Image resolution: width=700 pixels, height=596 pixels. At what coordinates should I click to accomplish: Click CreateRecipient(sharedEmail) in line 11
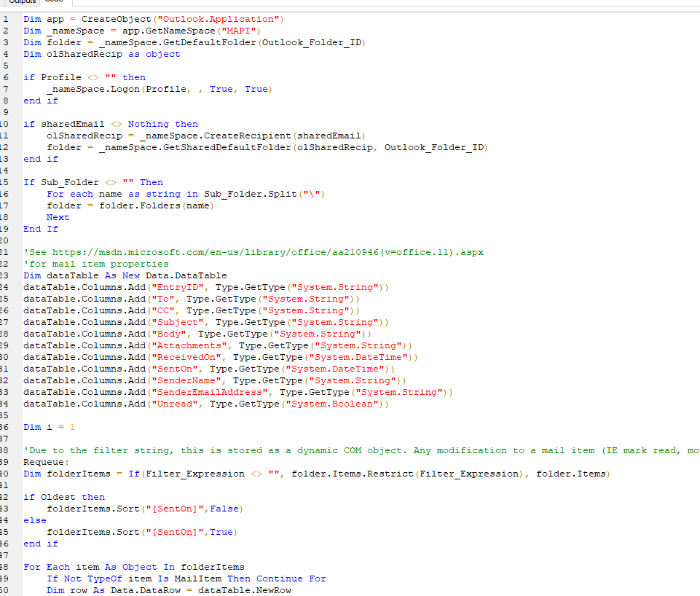coord(285,136)
